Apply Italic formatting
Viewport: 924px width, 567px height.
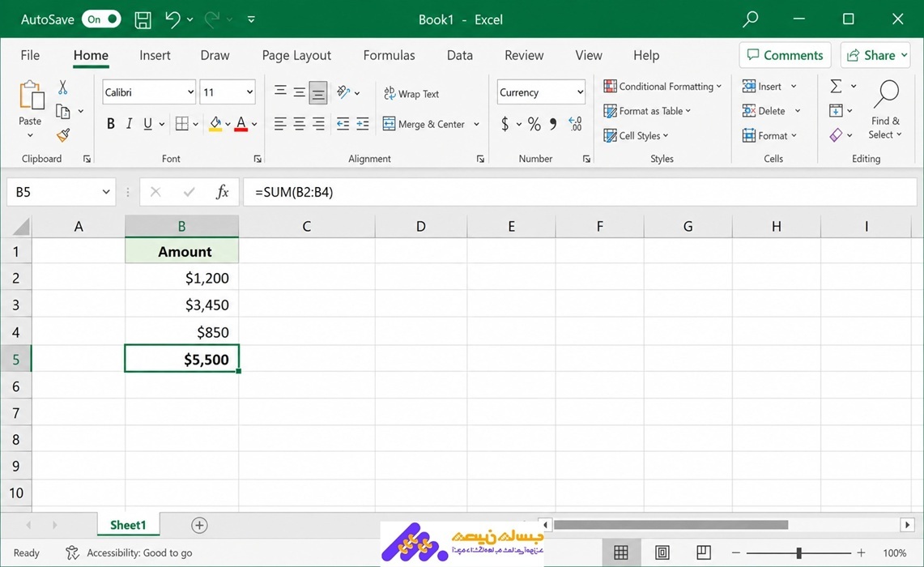129,124
